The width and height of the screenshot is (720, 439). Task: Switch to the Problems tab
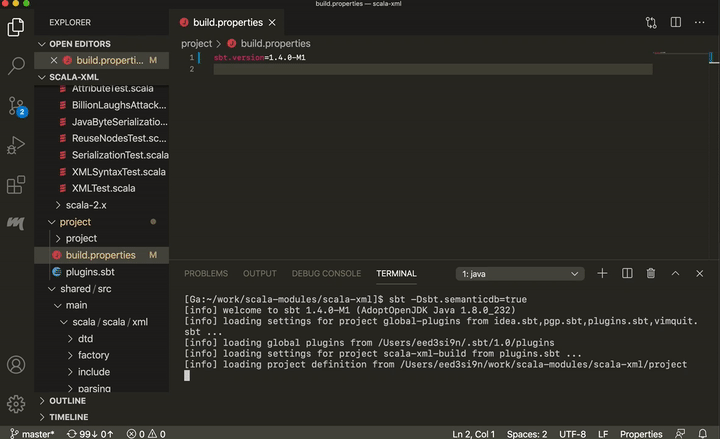coord(206,274)
